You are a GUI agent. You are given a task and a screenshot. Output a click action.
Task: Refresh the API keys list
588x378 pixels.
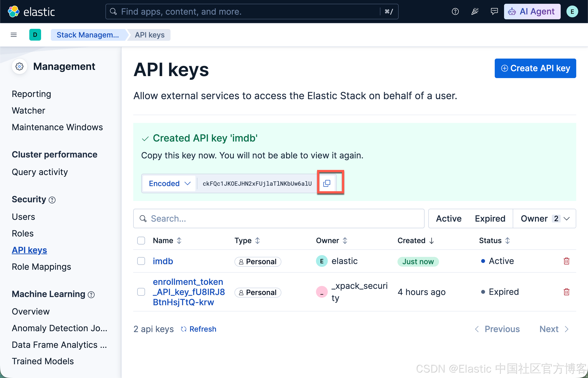point(199,329)
